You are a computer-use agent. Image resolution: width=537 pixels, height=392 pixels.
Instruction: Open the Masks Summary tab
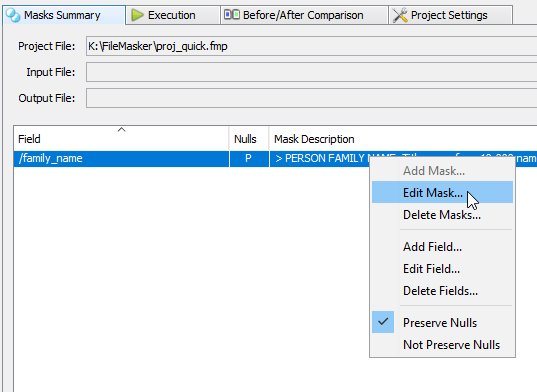[64, 15]
